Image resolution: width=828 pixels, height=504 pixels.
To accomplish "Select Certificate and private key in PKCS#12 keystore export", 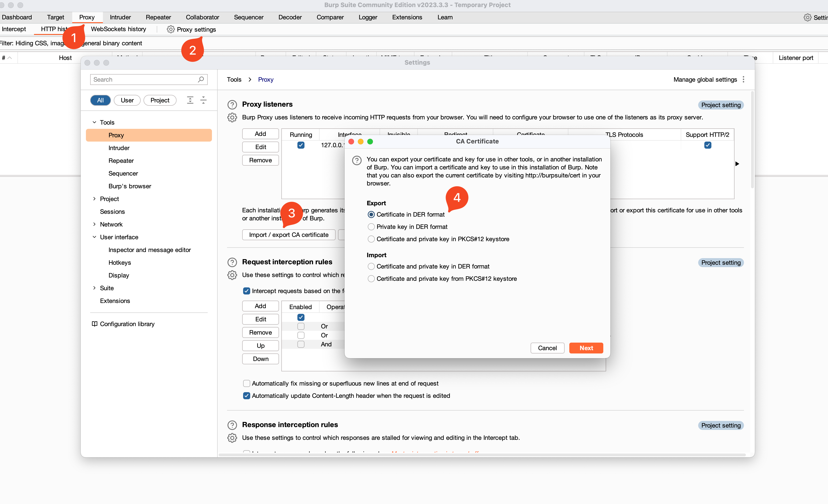I will (371, 239).
